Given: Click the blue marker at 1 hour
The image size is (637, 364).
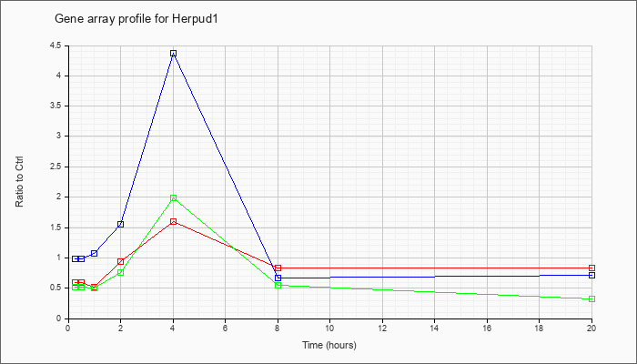Looking at the screenshot, I should [95, 254].
